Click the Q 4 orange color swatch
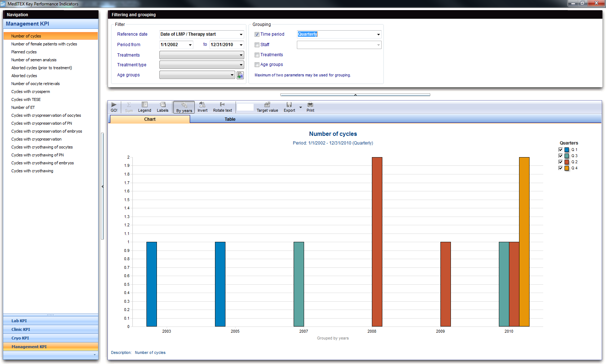This screenshot has height=364, width=606. tap(567, 168)
